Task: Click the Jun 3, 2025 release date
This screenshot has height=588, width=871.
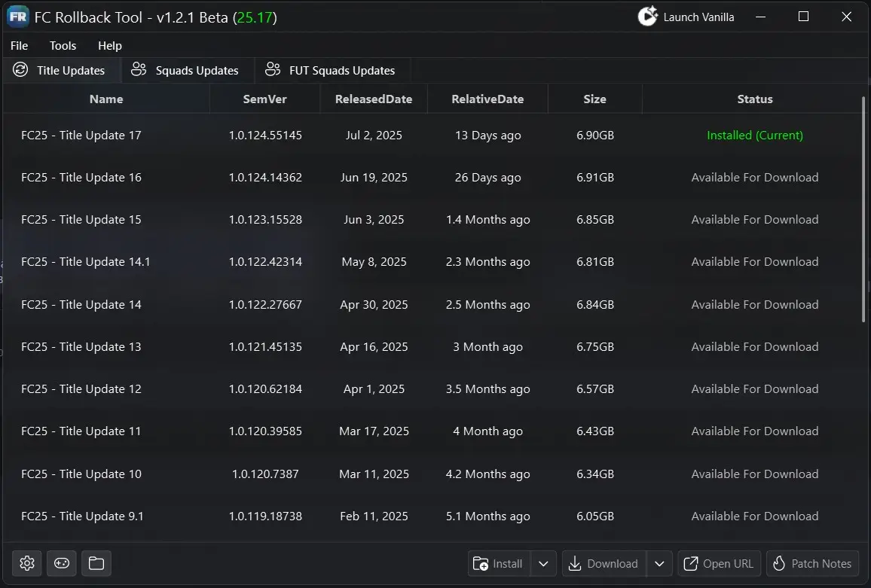Action: click(374, 219)
